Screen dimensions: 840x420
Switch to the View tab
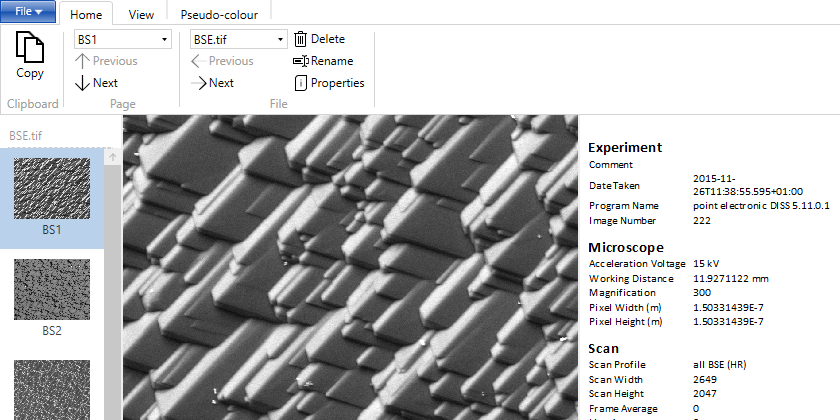[x=141, y=15]
